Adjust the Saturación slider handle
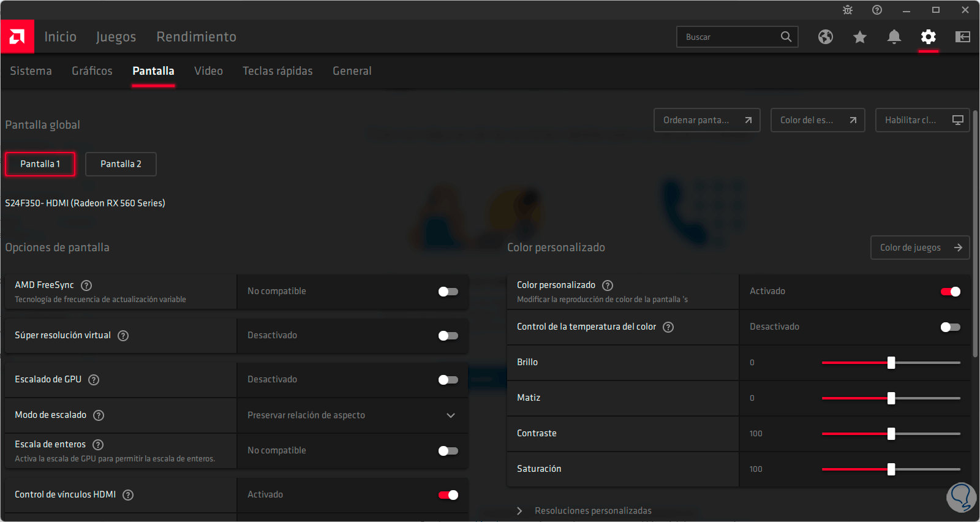Viewport: 980px width, 522px height. (x=891, y=469)
